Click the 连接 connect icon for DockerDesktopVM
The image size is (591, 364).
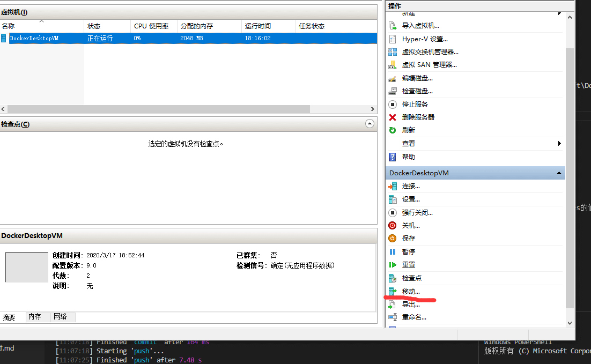tap(393, 186)
